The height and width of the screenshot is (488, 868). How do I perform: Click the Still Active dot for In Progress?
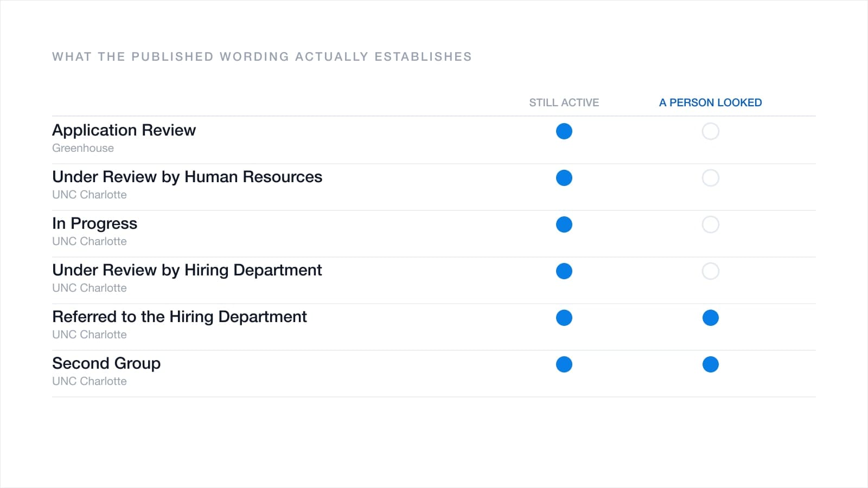(564, 224)
